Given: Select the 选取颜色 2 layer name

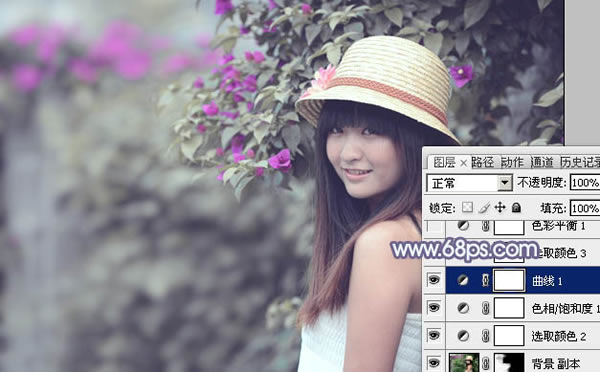Looking at the screenshot, I should 559,336.
